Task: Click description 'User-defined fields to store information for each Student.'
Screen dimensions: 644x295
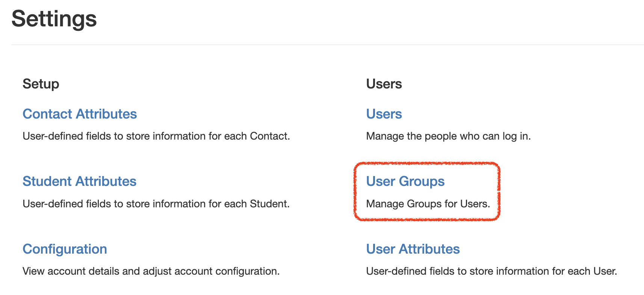Action: coord(156,204)
